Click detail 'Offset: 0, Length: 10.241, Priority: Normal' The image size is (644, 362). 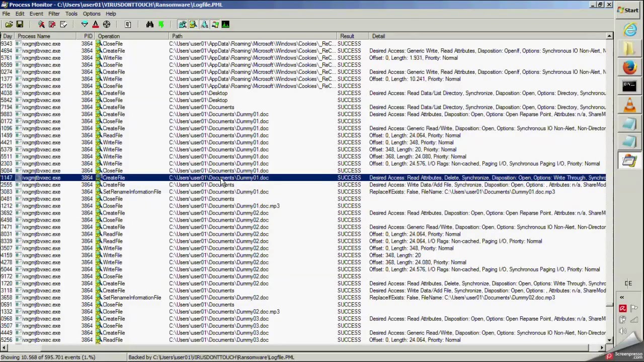[x=415, y=79]
